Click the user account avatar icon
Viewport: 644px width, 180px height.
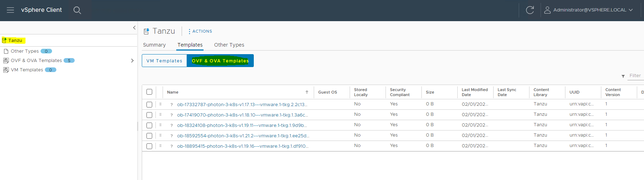click(547, 10)
